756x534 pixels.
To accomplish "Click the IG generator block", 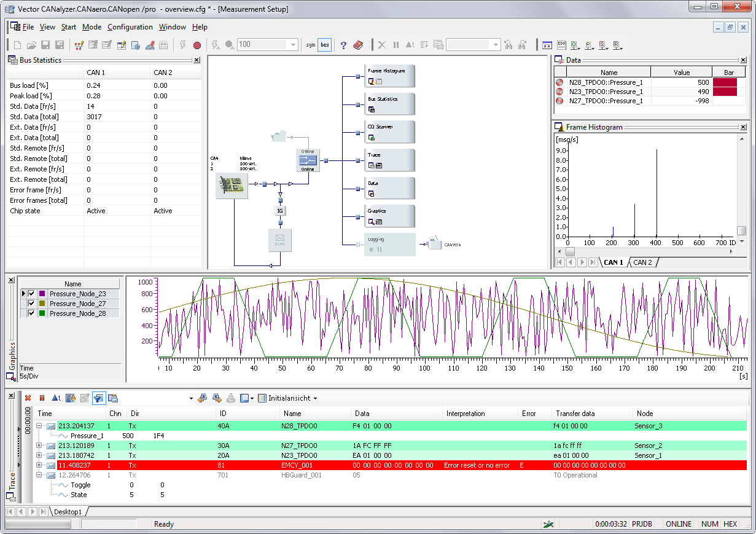I will [280, 210].
